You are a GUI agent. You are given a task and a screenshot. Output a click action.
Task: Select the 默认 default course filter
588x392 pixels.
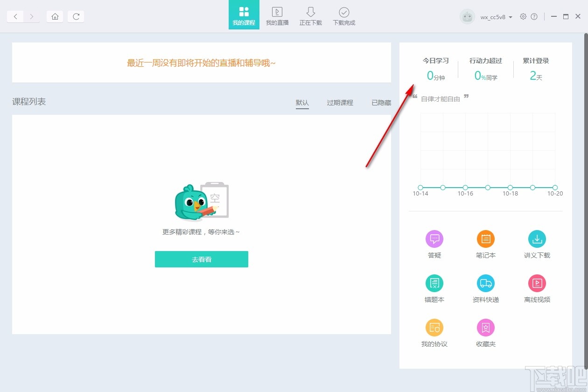coord(302,103)
